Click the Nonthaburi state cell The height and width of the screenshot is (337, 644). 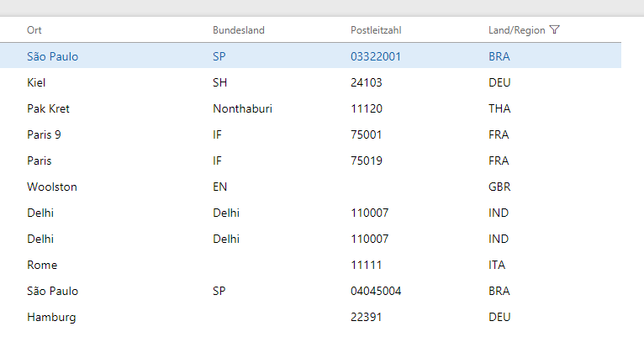242,109
